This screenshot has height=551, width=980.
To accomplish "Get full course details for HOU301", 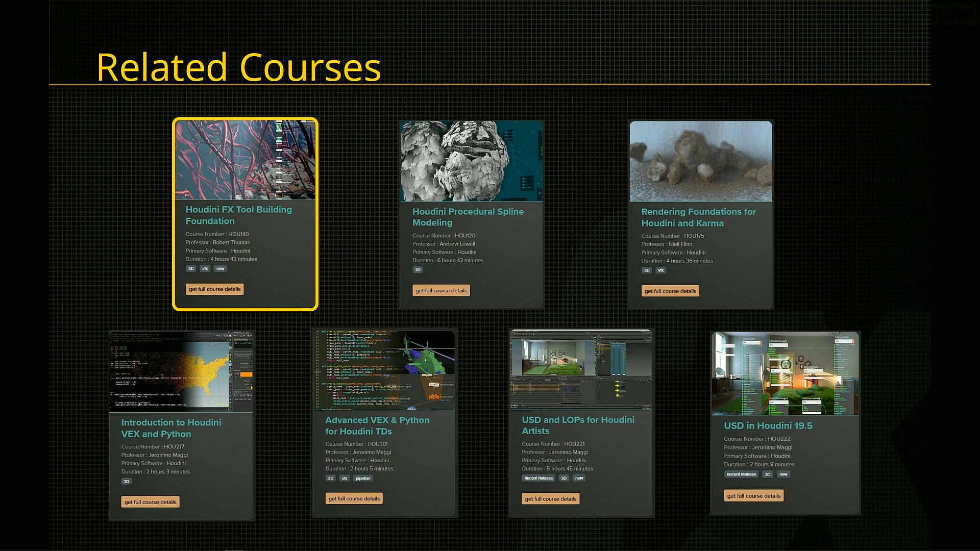I will (x=354, y=498).
